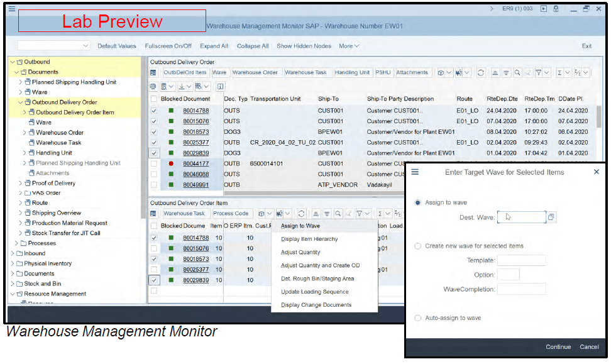Open the More dropdown menu
Image resolution: width=611 pixels, height=364 pixels.
click(349, 46)
